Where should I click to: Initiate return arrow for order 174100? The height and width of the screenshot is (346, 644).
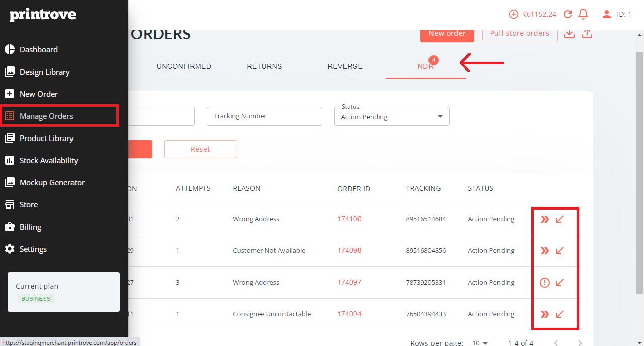click(560, 219)
